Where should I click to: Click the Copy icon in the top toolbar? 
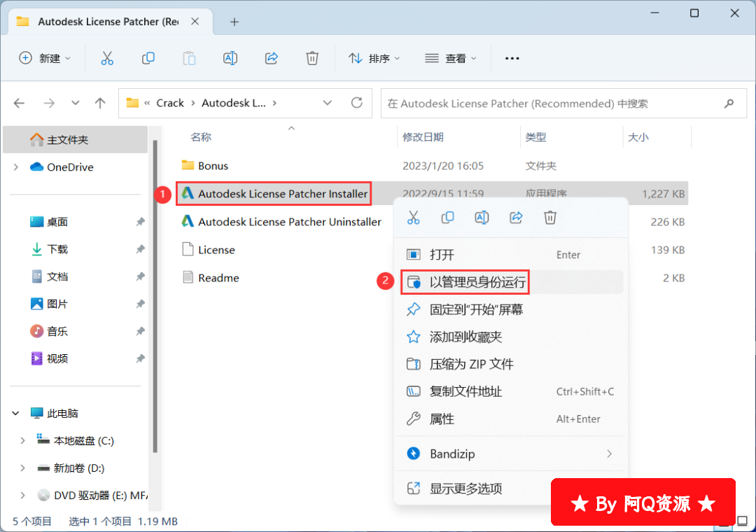pos(148,58)
